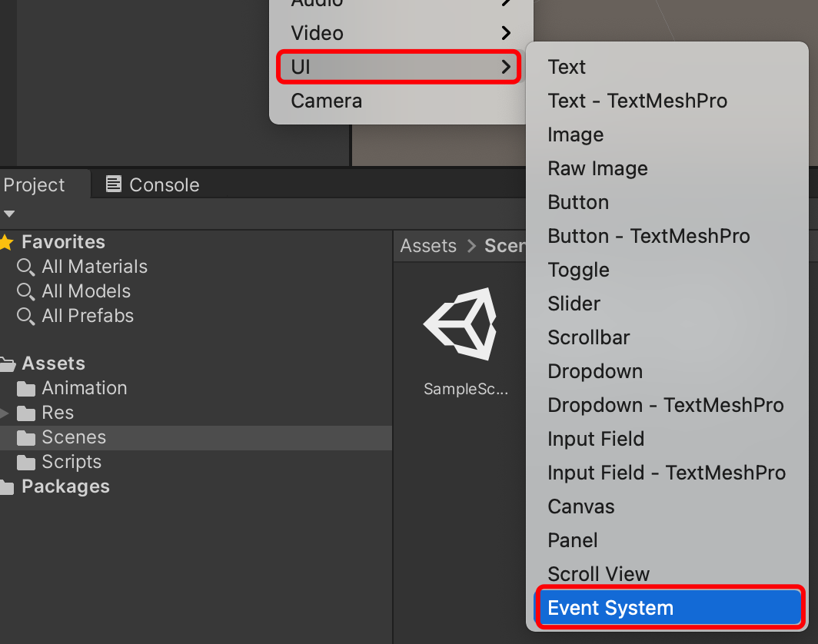The image size is (818, 644).
Task: Select the Animation folder
Action: point(84,388)
